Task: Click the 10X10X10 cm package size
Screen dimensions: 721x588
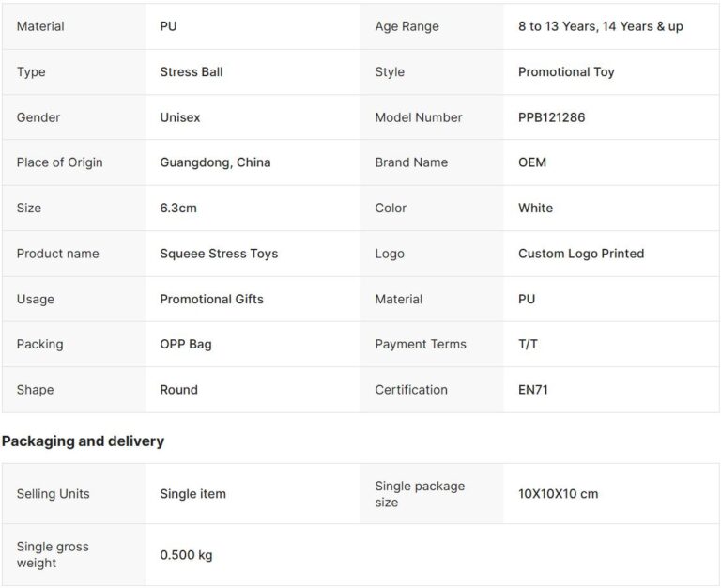Action: [558, 494]
